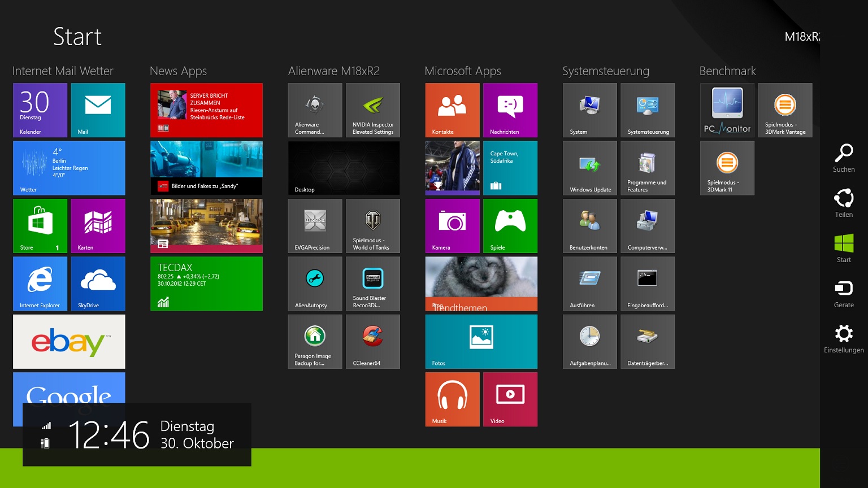Image resolution: width=868 pixels, height=488 pixels.
Task: Open the eBay tile
Action: [69, 341]
